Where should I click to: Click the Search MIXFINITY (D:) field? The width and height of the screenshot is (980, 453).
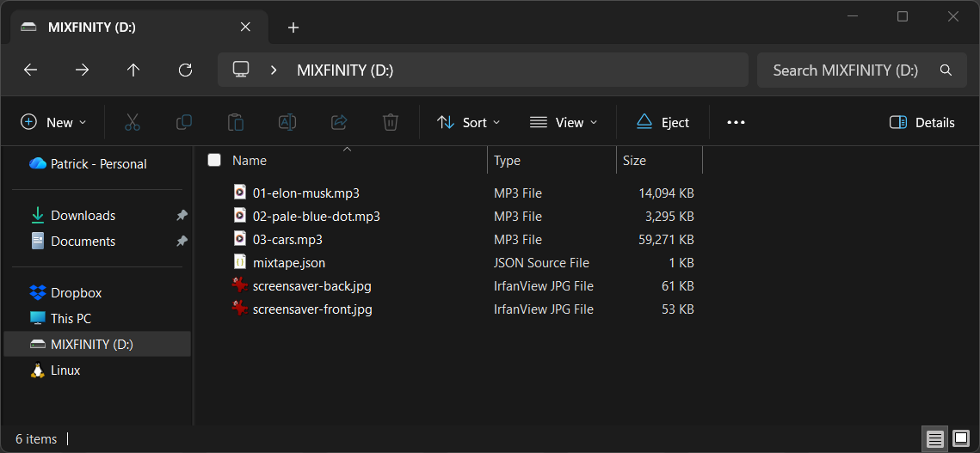(x=862, y=70)
